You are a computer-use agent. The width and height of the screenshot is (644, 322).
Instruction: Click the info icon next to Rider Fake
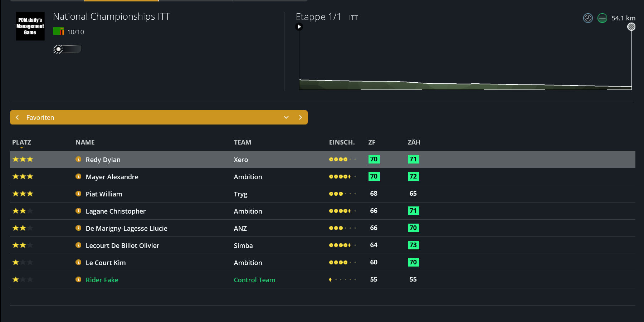click(78, 279)
